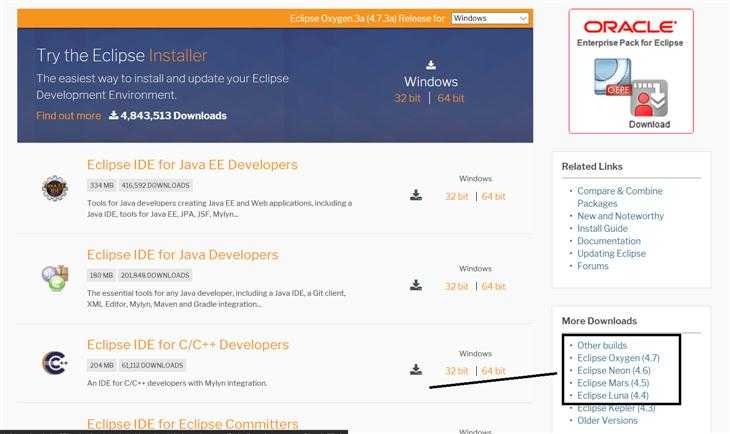Open the Eclipse Luna (4.4) link
The width and height of the screenshot is (730, 434).
pos(613,396)
